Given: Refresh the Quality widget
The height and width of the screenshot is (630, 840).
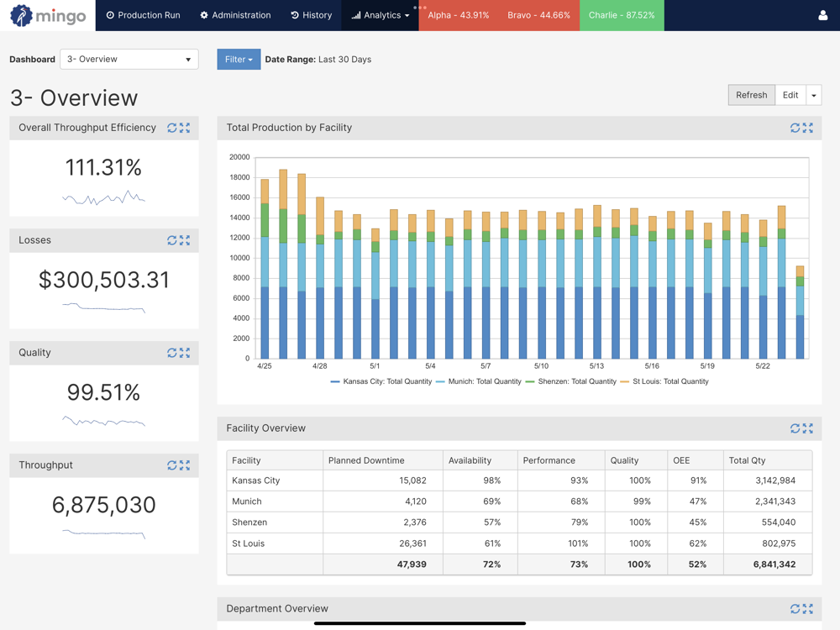Looking at the screenshot, I should click(x=171, y=353).
